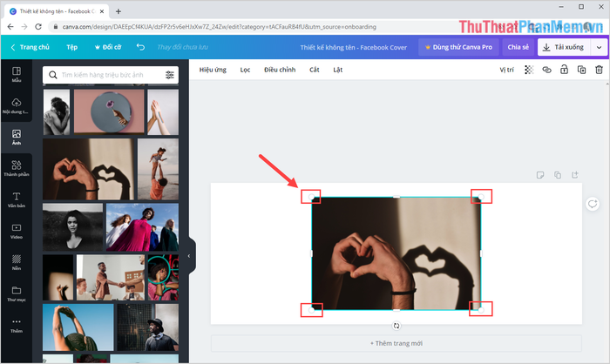This screenshot has height=364, width=610.
Task: Click the browser forward arrow
Action: tap(24, 26)
